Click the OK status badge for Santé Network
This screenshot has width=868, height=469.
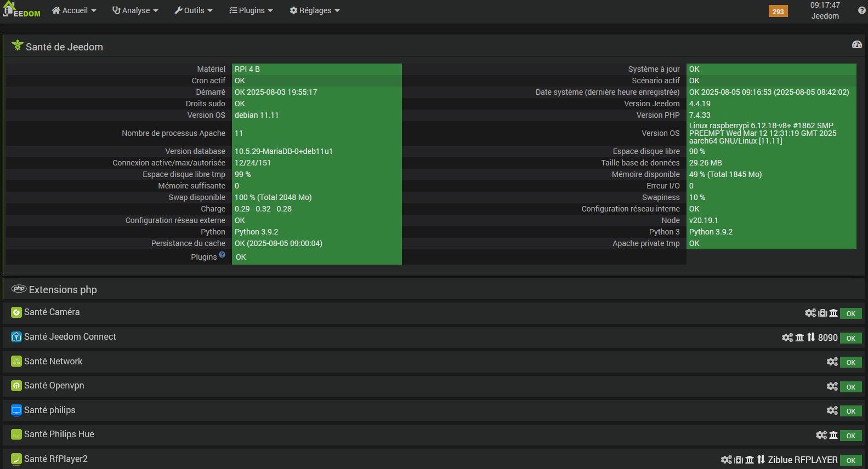[x=850, y=362]
